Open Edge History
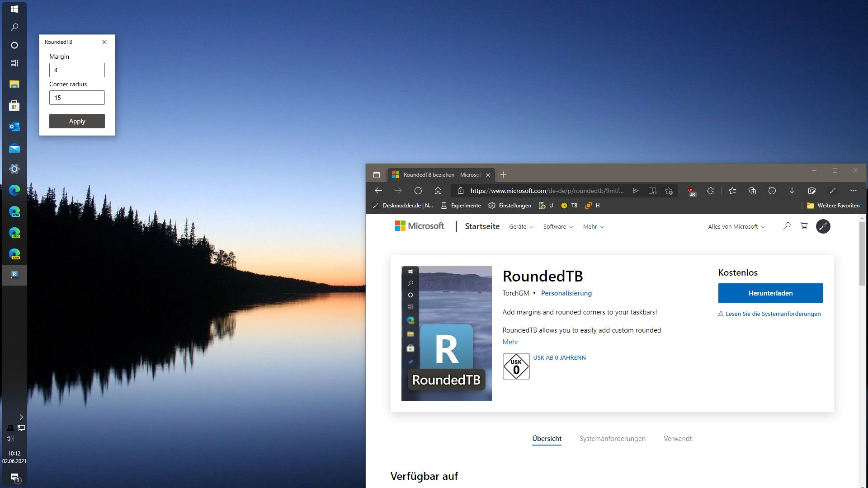 coord(772,191)
